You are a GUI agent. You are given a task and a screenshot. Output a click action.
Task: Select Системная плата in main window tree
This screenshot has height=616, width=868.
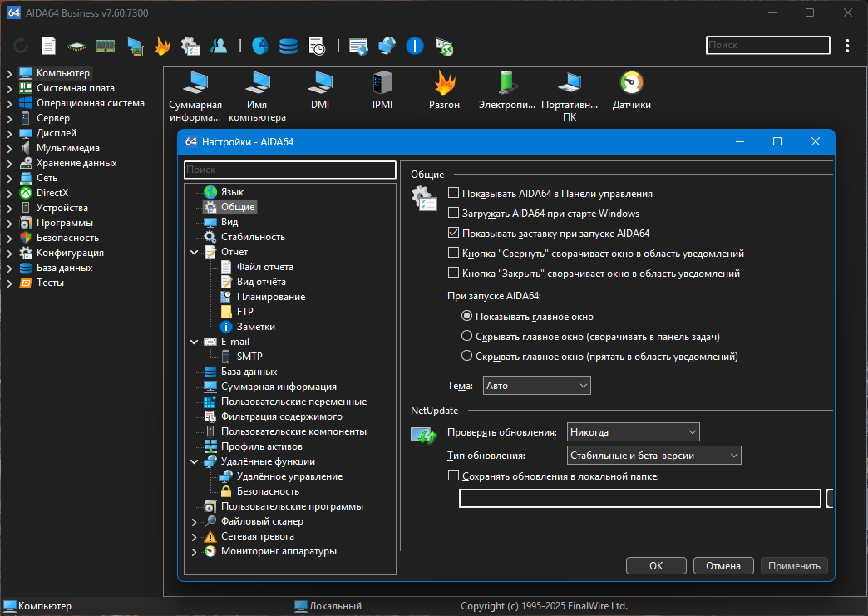tap(76, 87)
